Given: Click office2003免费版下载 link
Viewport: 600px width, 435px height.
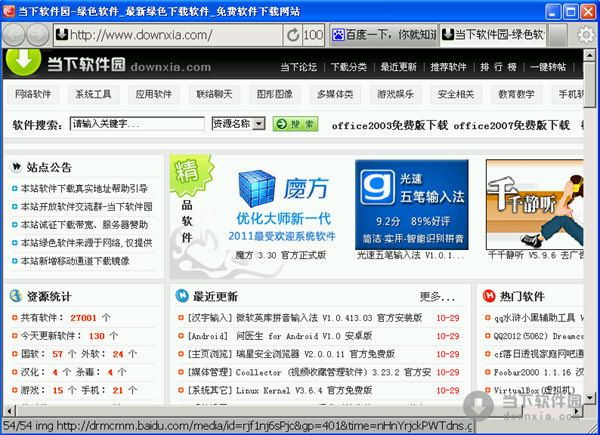Looking at the screenshot, I should 390,125.
